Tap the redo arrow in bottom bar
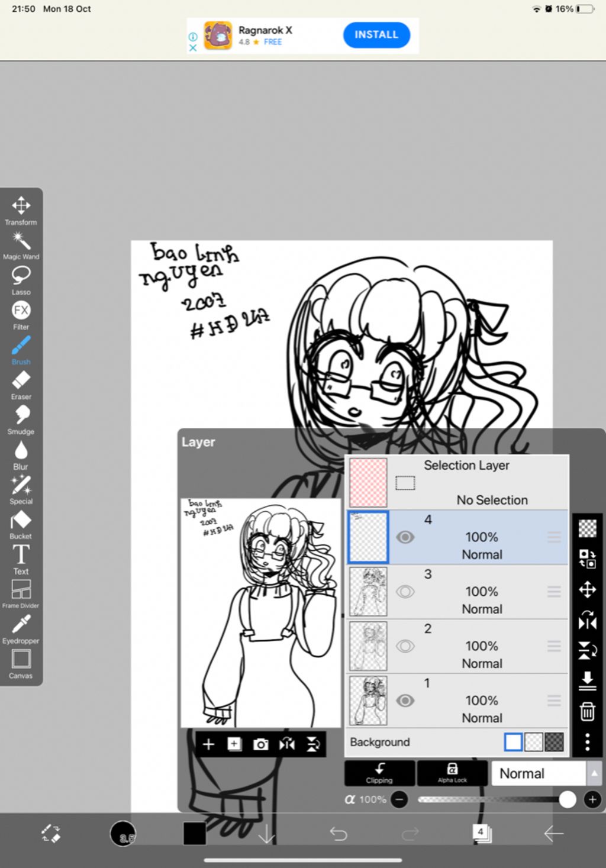Screen dimensions: 606x868 click(x=410, y=834)
